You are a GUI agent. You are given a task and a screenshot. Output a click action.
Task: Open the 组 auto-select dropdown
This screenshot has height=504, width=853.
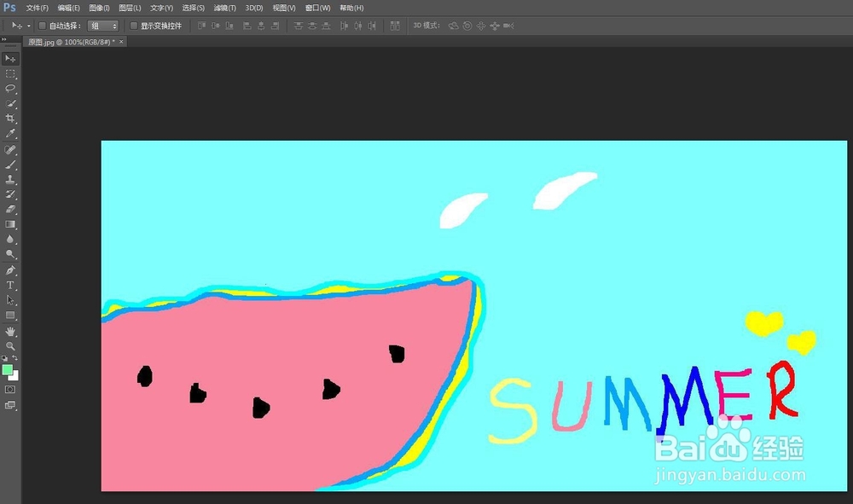[103, 26]
